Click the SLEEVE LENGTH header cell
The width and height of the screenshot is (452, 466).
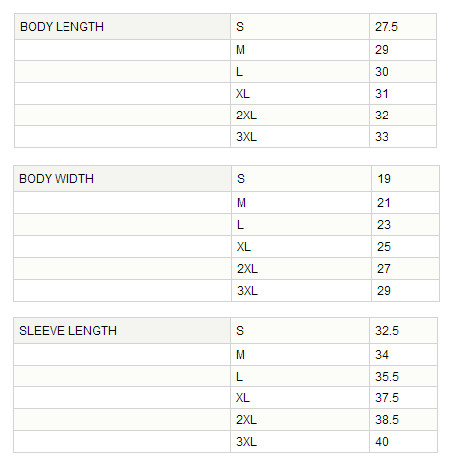click(x=122, y=331)
